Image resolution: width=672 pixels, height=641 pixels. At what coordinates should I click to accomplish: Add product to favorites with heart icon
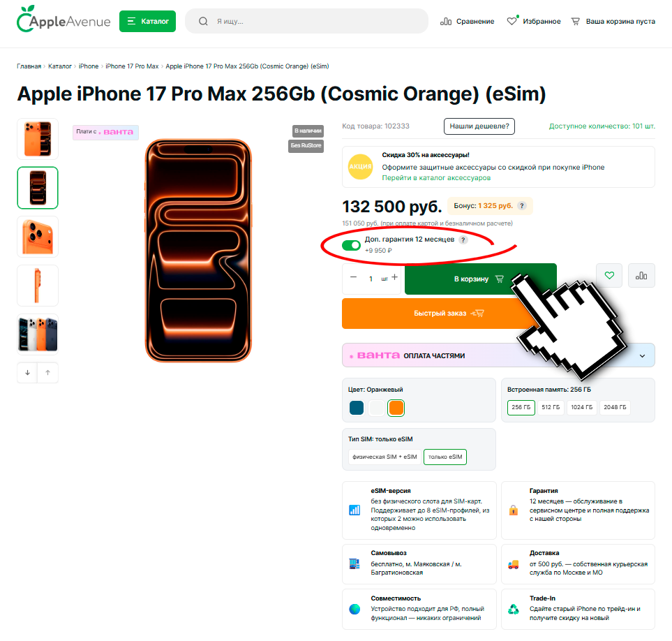[609, 275]
